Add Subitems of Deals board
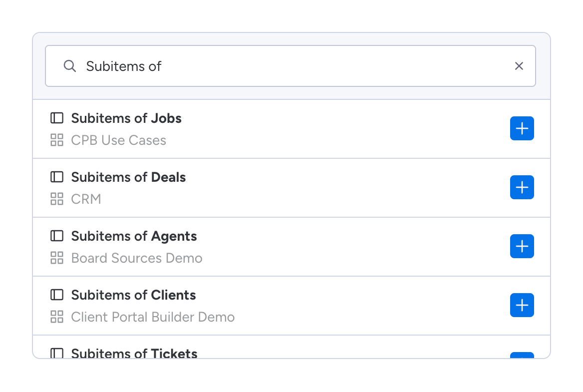 tap(522, 187)
